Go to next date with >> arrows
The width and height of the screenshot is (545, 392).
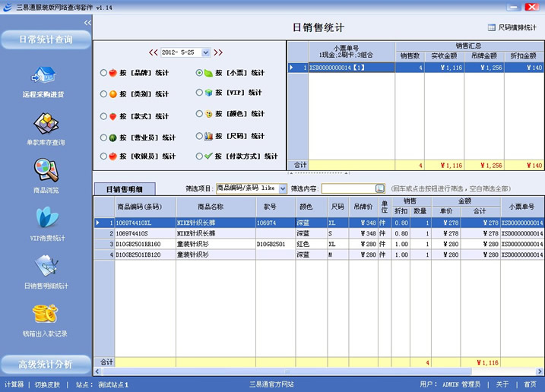[x=218, y=52]
